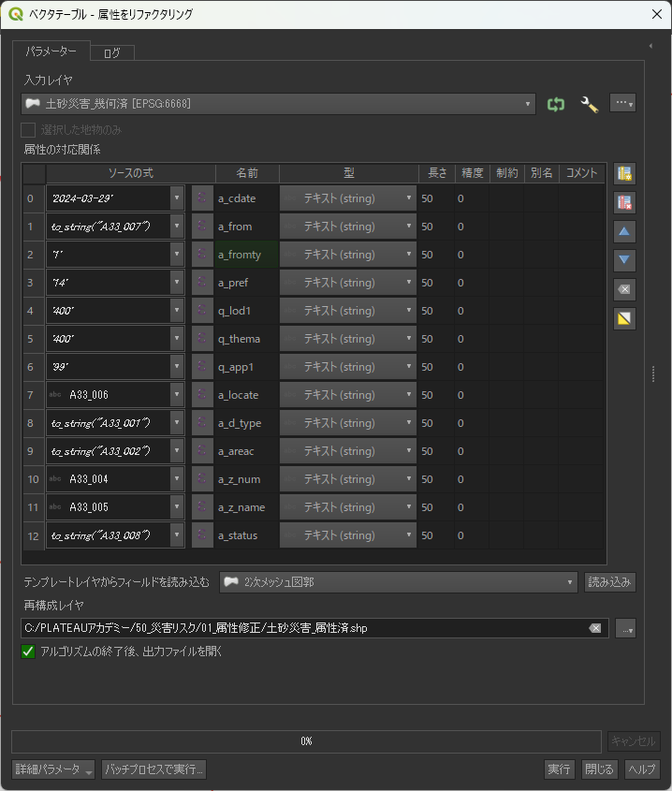Click the select-all corner of the fields table

click(35, 173)
